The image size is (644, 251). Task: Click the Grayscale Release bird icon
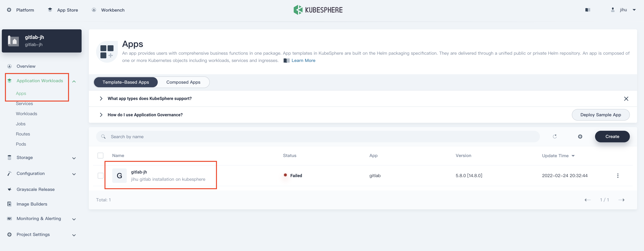(x=9, y=189)
